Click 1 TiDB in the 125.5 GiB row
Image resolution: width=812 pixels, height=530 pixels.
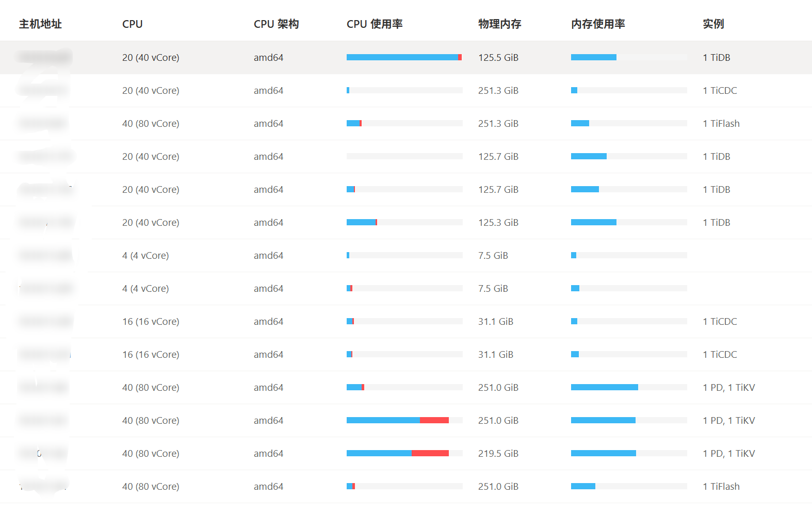pyautogui.click(x=717, y=58)
